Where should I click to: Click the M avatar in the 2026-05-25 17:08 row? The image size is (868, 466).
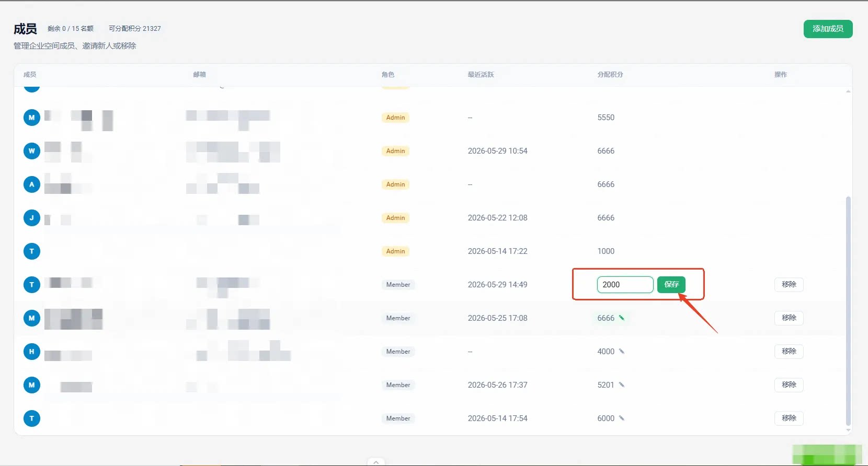[32, 318]
